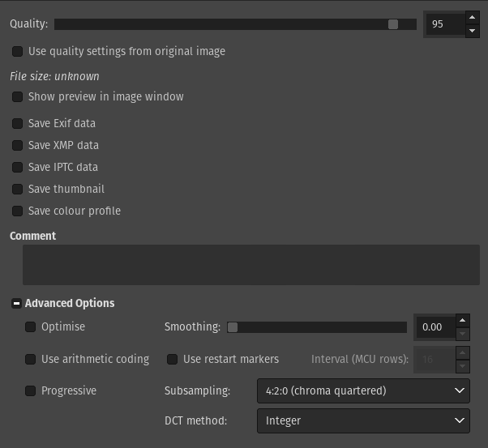Check Save colour profile box
The image size is (488, 448).
coord(18,211)
